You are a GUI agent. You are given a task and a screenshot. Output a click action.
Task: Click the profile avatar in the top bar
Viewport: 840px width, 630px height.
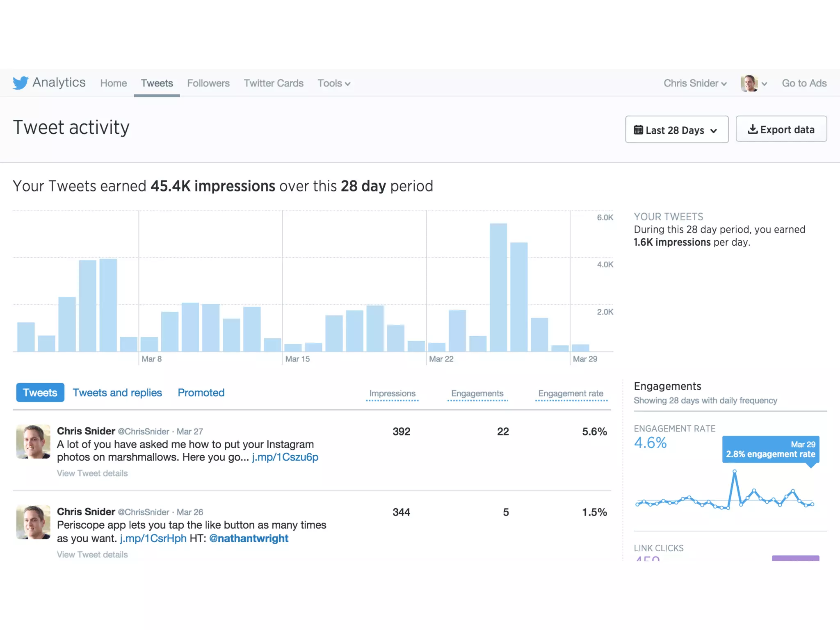tap(749, 83)
